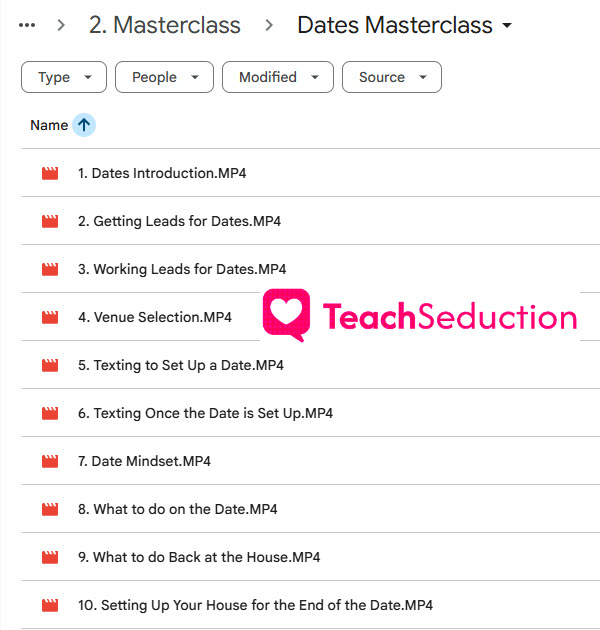Go to the 2. Masterclass breadcrumb folder
The height and width of the screenshot is (630, 600).
(165, 25)
